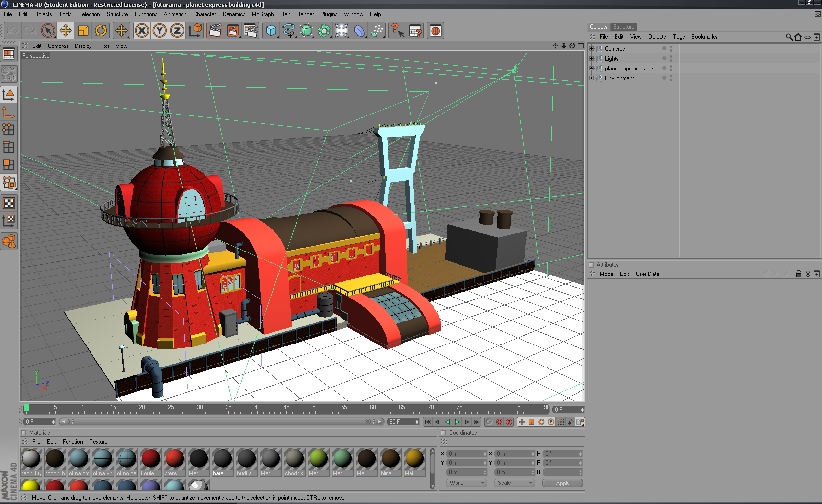The width and height of the screenshot is (822, 504).
Task: Toggle parameter keyframe recording P icon
Action: [551, 422]
